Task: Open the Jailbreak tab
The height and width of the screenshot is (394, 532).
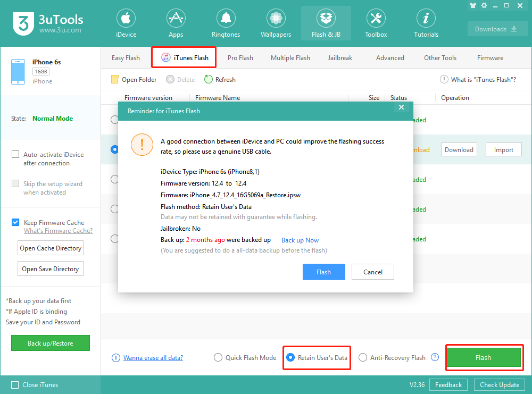Action: (x=340, y=58)
